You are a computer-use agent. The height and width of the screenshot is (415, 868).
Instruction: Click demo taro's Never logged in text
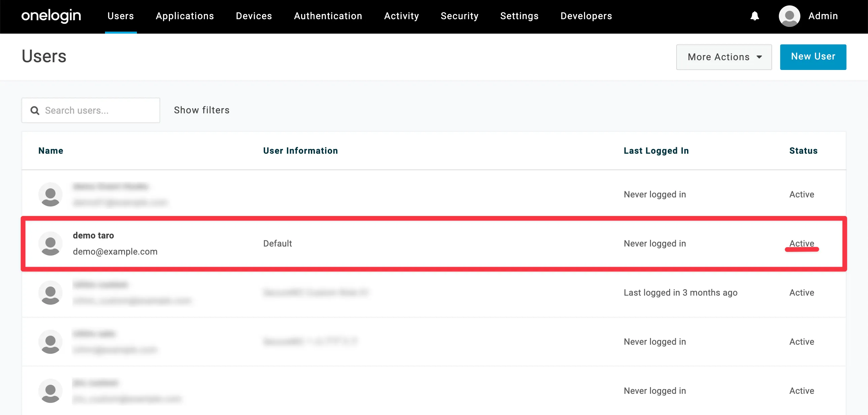tap(655, 243)
